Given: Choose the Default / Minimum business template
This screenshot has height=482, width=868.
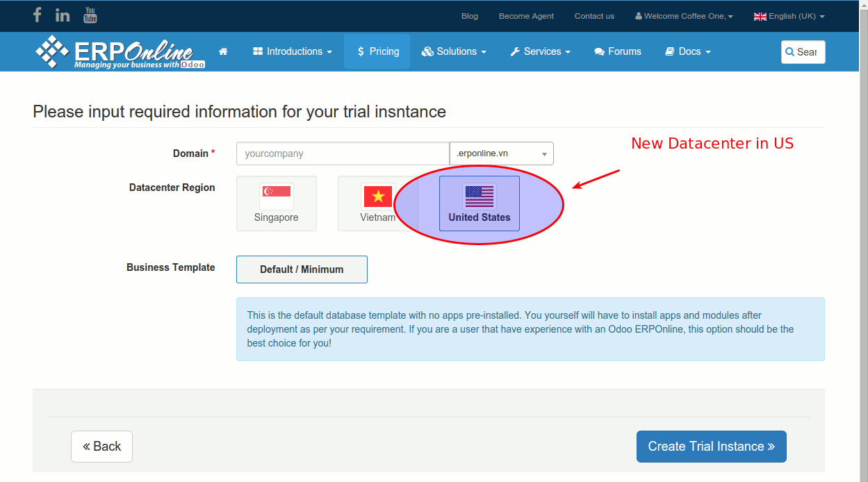Looking at the screenshot, I should [302, 269].
